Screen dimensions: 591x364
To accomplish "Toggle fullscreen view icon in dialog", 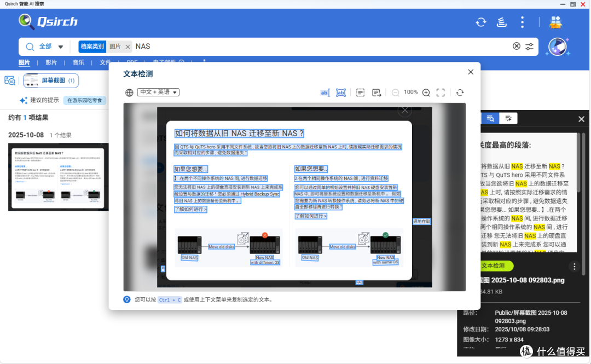I will (x=440, y=93).
